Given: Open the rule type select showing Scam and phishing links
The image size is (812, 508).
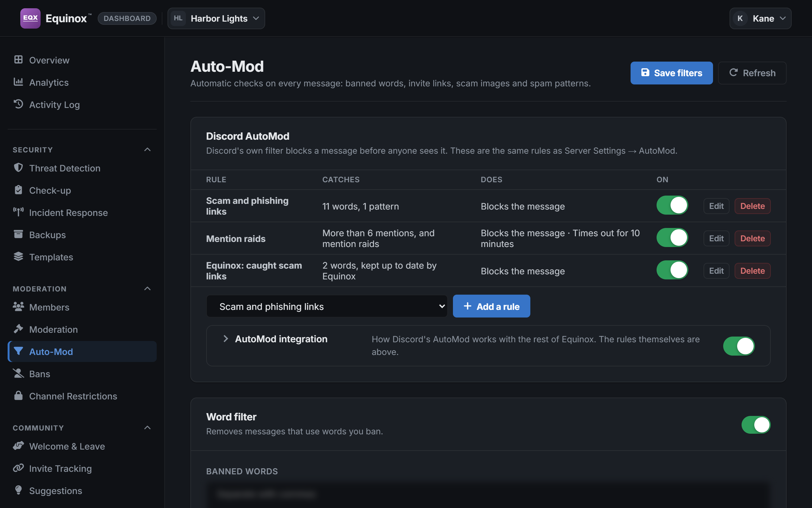Looking at the screenshot, I should [x=327, y=306].
